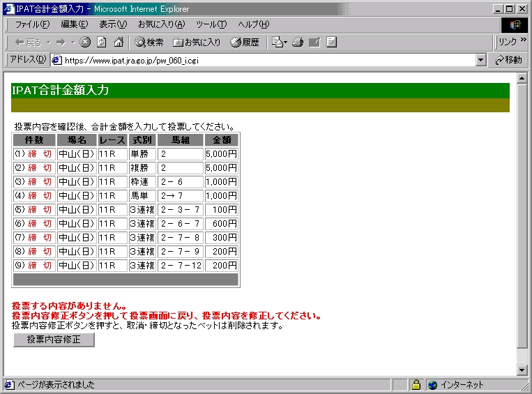The width and height of the screenshot is (532, 394).
Task: Click the vertical scrollbar thumb
Action: [x=522, y=216]
